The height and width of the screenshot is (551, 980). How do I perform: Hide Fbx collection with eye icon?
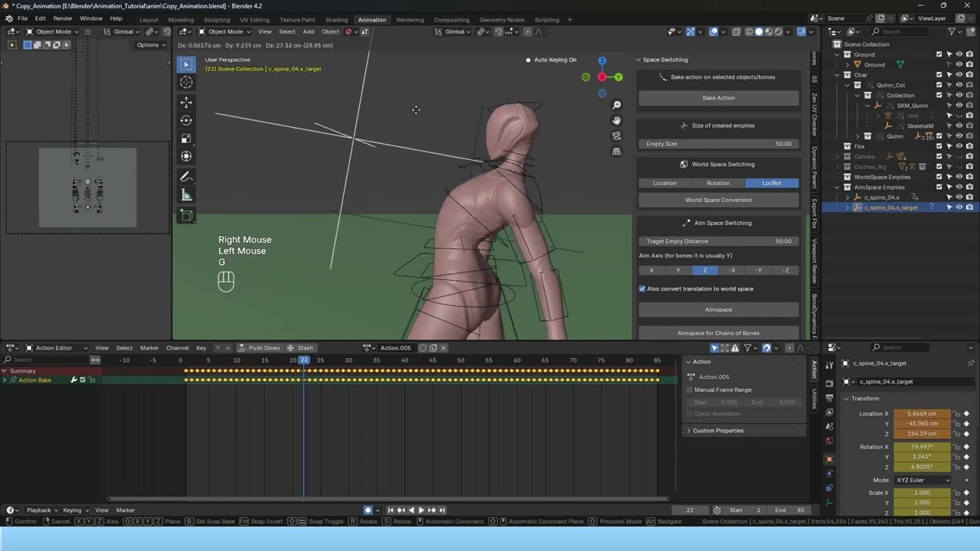pos(959,146)
